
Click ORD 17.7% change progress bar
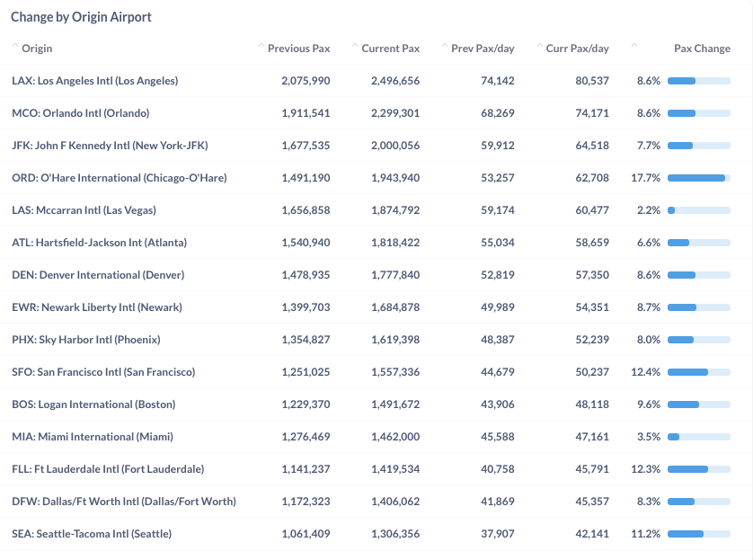click(699, 178)
